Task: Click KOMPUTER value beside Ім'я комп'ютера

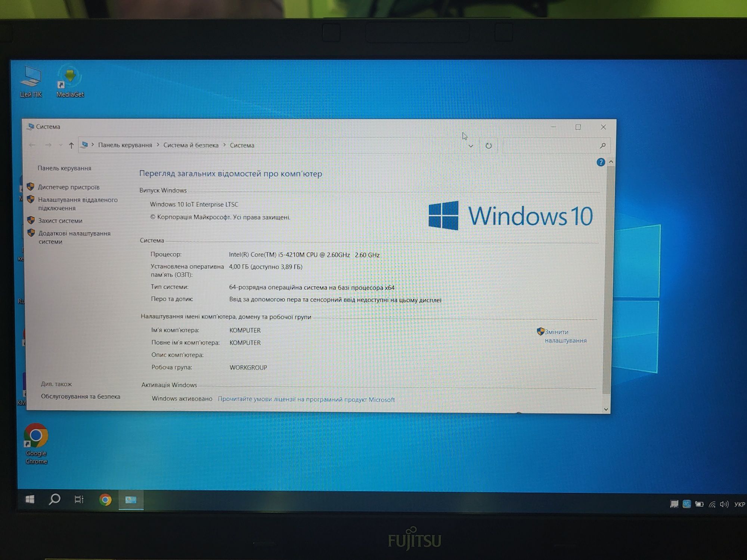Action: click(245, 330)
